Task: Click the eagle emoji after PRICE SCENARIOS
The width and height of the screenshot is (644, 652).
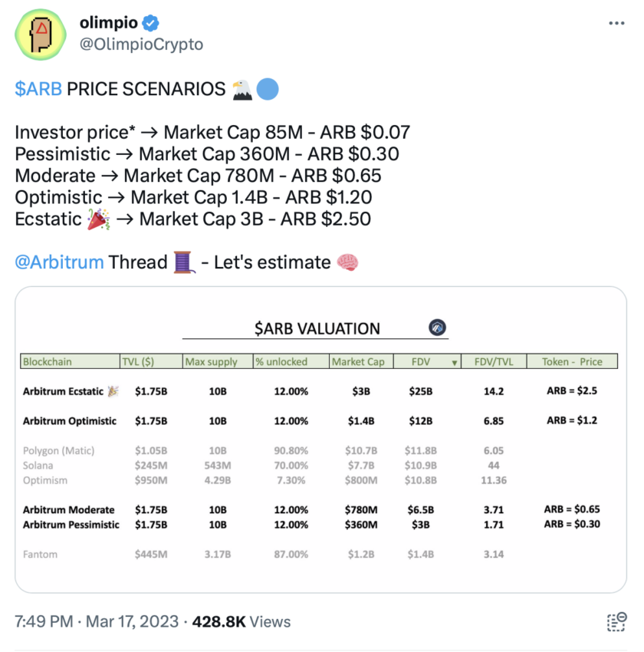Action: point(242,90)
